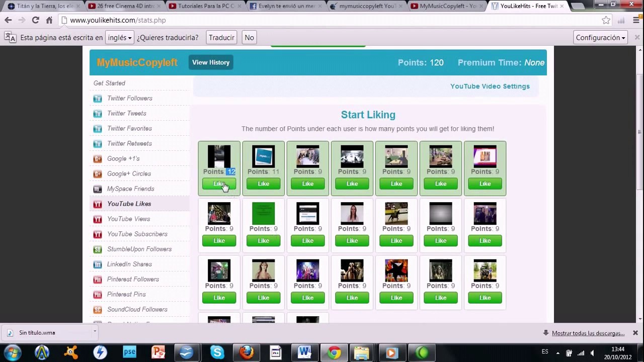Click the browser home icon

click(49, 20)
